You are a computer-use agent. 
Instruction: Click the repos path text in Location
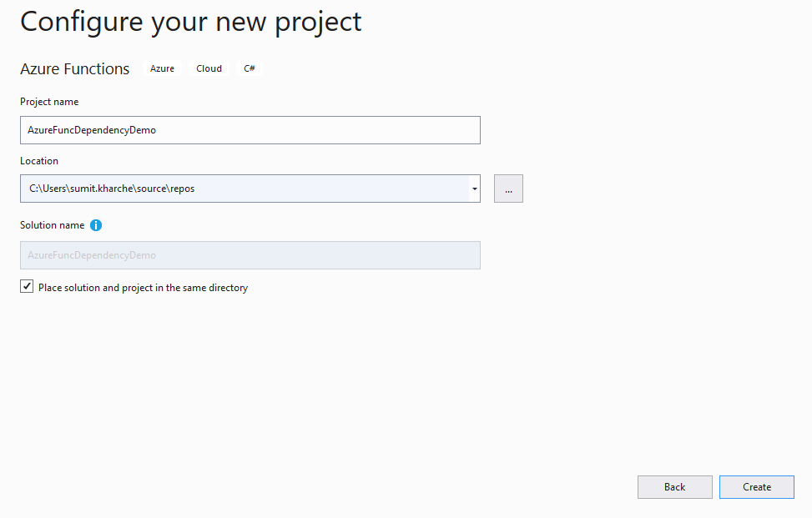pyautogui.click(x=182, y=189)
